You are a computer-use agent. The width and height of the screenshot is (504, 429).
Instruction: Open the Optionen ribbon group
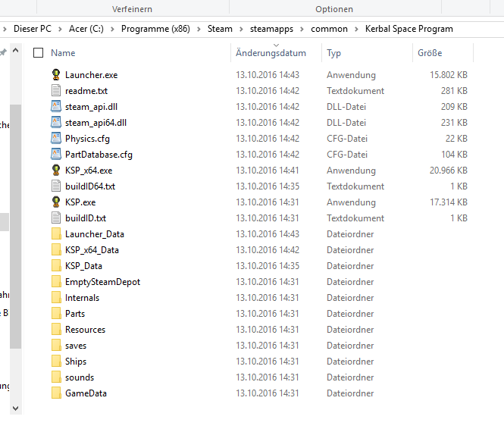pyautogui.click(x=334, y=9)
